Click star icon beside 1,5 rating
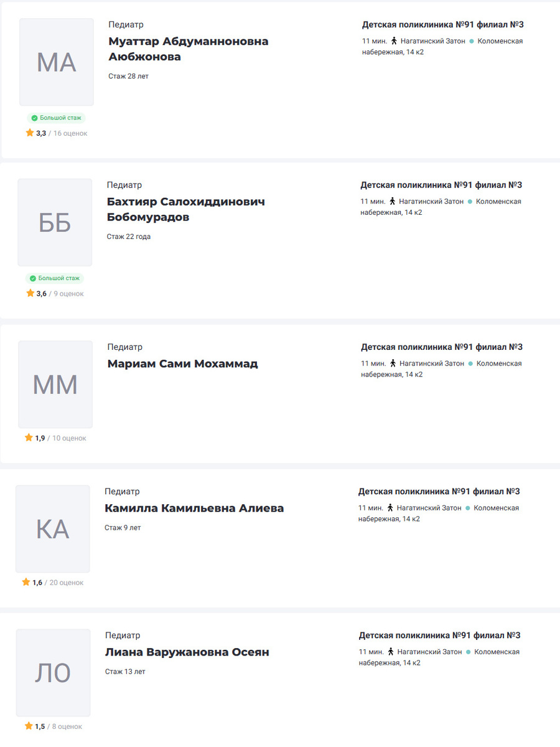 (x=29, y=726)
